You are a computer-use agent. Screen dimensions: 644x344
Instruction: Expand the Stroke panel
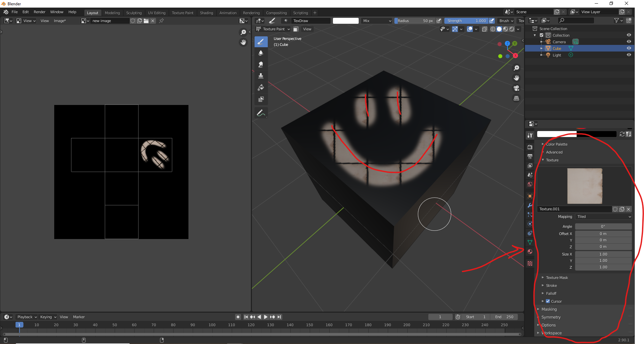click(x=551, y=286)
